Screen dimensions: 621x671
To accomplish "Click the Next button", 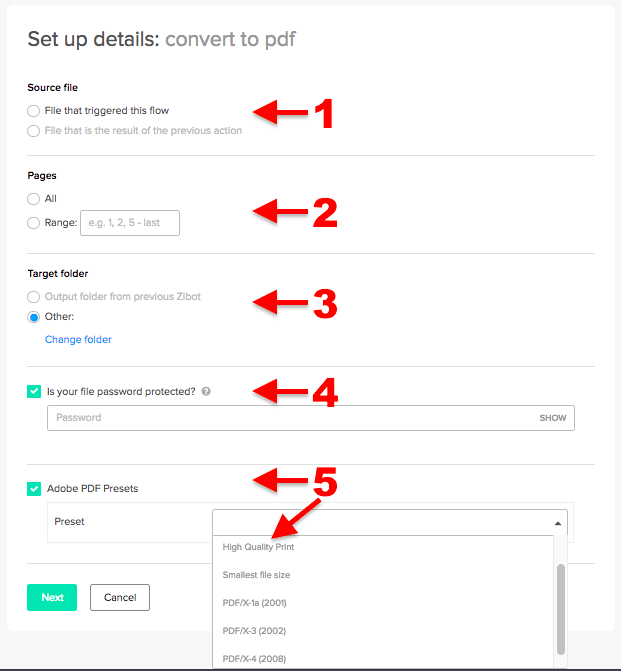I will tap(52, 598).
